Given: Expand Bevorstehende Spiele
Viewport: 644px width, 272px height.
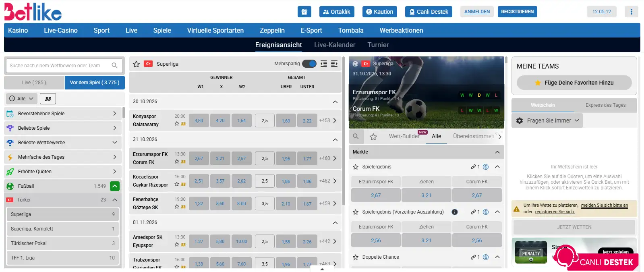Looking at the screenshot, I should point(63,114).
